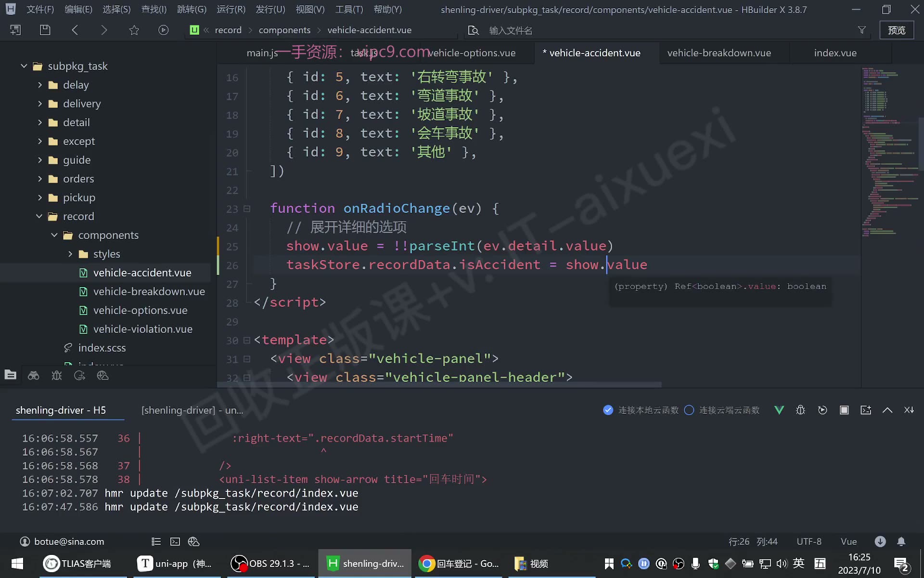924x578 pixels.
Task: Click the notification bell in status bar
Action: point(901,541)
